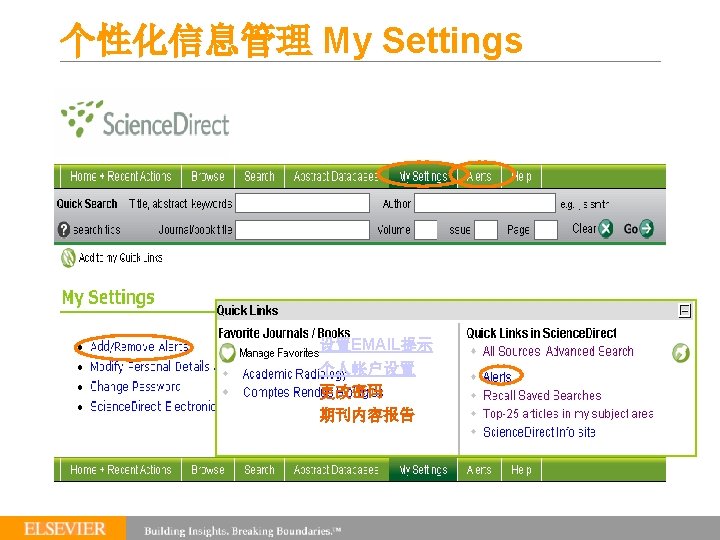Viewport: 720px width, 540px height.
Task: Focus the Journal/book title field
Action: (x=303, y=230)
